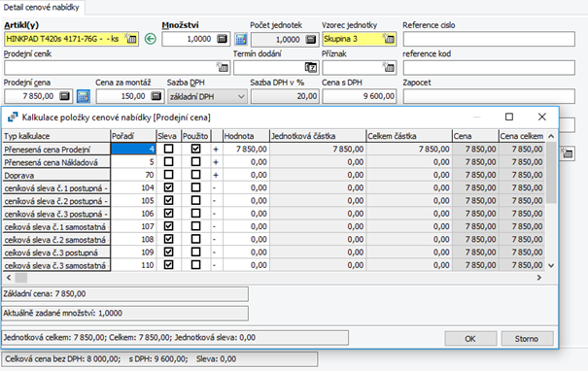
Task: Untick Použito for Přenesená cena Prodejní
Action: click(x=195, y=149)
